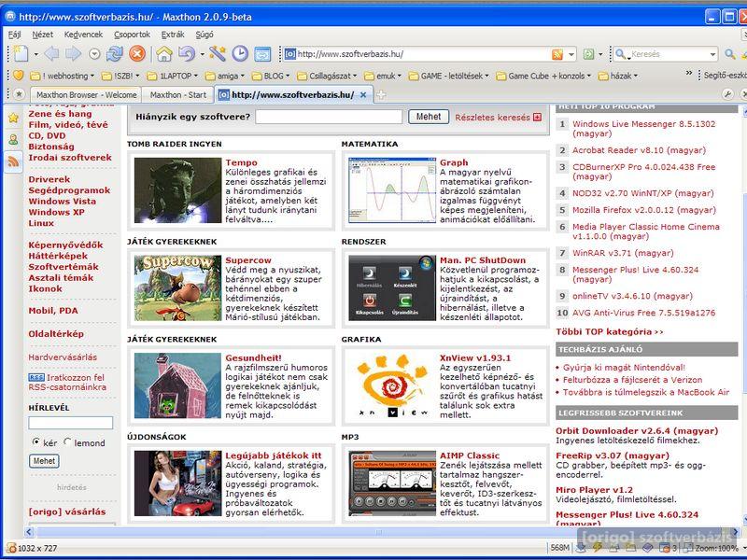Open the Súgó menu
Image resolution: width=747 pixels, height=560 pixels.
pos(204,35)
